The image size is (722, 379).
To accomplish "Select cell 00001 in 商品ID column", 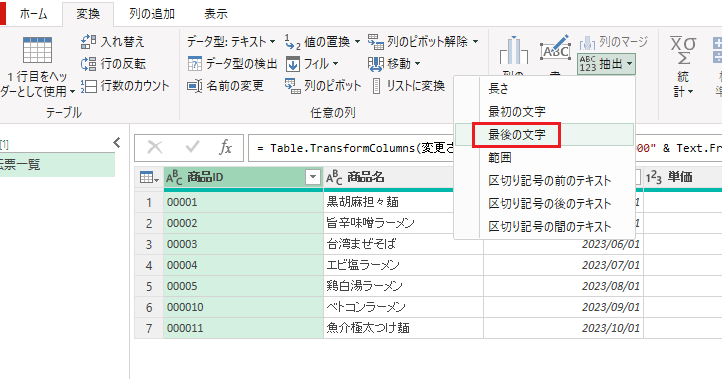I will tap(244, 202).
